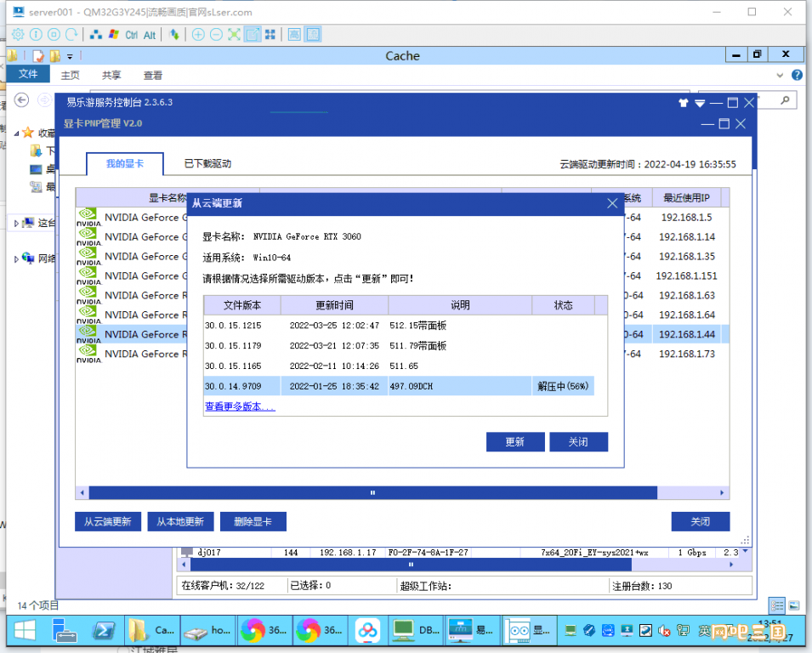Open Explorer help question mark icon
This screenshot has height=653, width=812.
[797, 75]
